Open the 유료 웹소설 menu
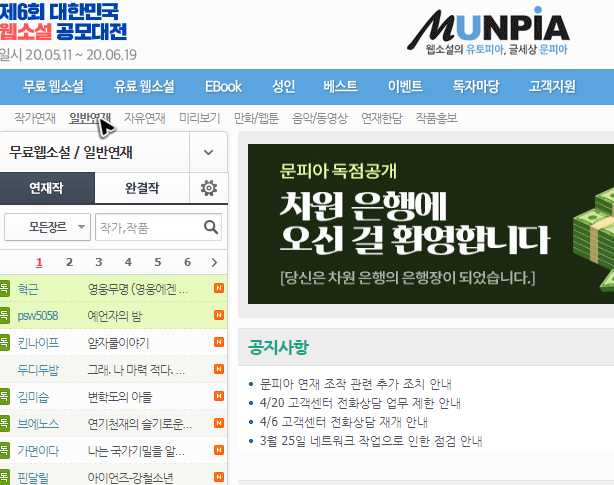 click(144, 87)
